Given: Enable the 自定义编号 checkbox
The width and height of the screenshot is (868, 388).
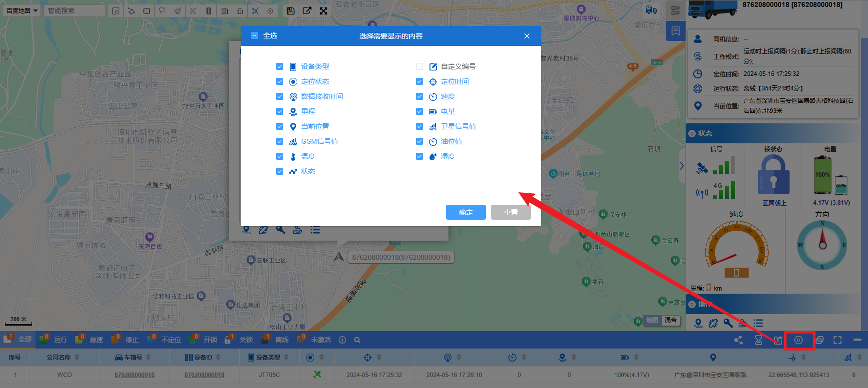Looking at the screenshot, I should tap(420, 66).
